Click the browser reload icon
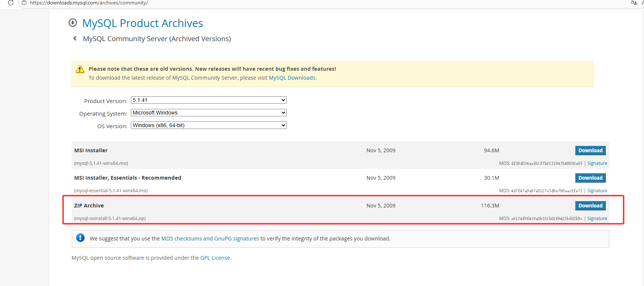 [11, 3]
